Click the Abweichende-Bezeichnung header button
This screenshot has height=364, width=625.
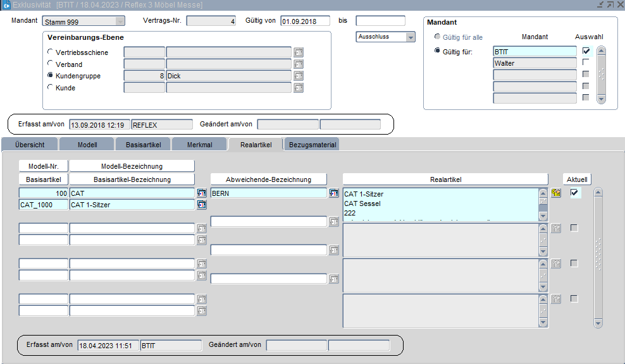point(269,179)
